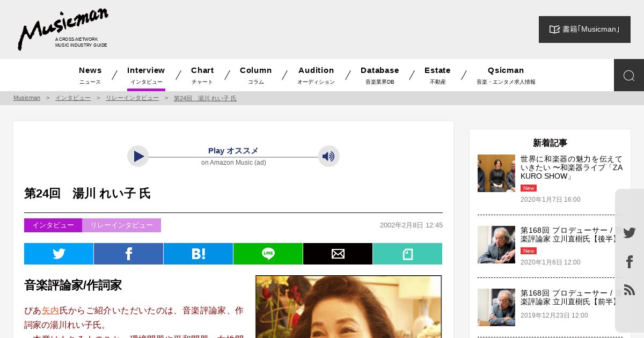
Task: Open Twitter icon in side floating panel
Action: (630, 233)
